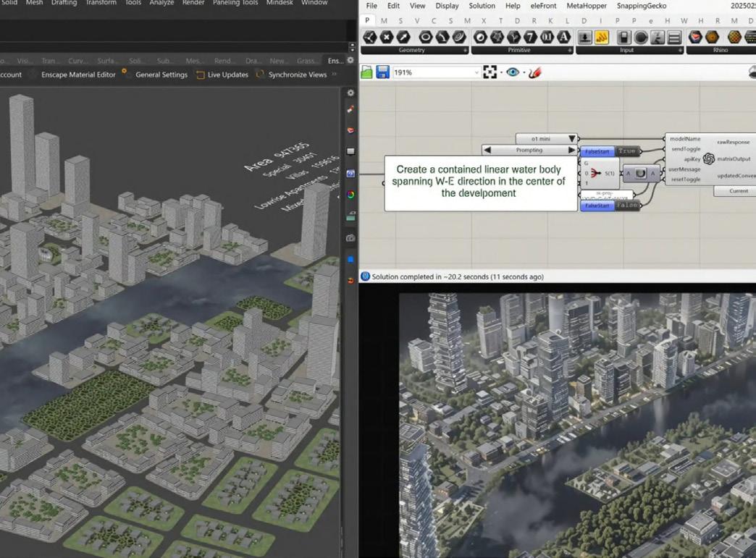Click the red sketch brush icon
This screenshot has width=756, height=558.
(535, 72)
